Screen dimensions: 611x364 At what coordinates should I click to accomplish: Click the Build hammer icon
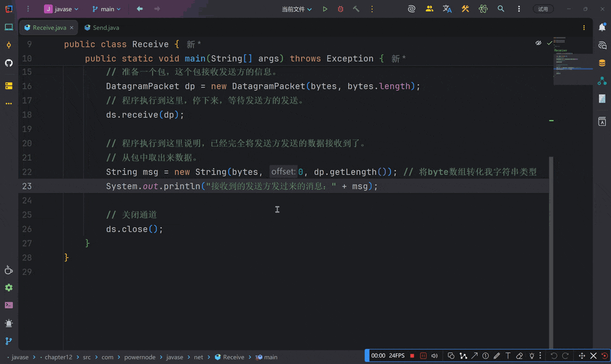(356, 9)
